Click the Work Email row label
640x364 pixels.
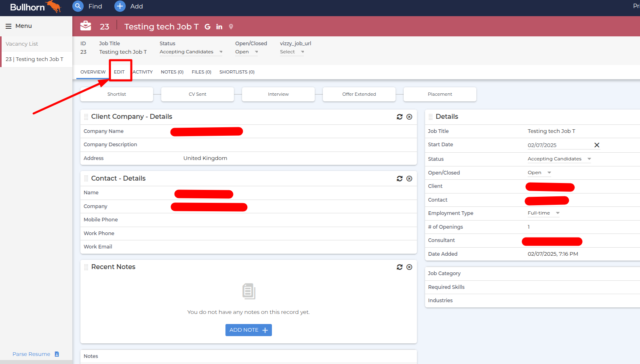[x=98, y=247]
